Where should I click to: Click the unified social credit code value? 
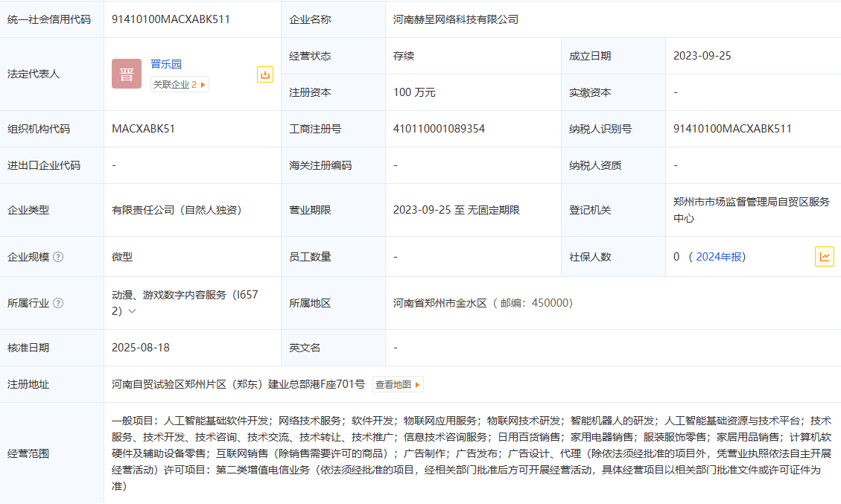pyautogui.click(x=171, y=19)
